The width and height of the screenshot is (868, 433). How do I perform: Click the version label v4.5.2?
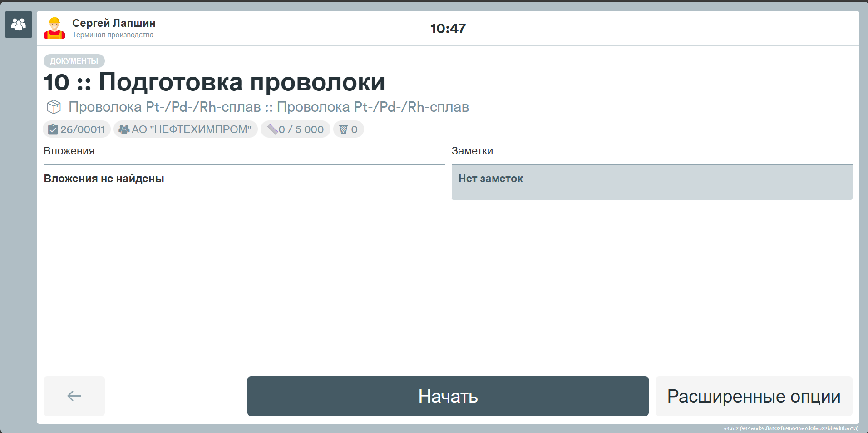[x=791, y=428]
